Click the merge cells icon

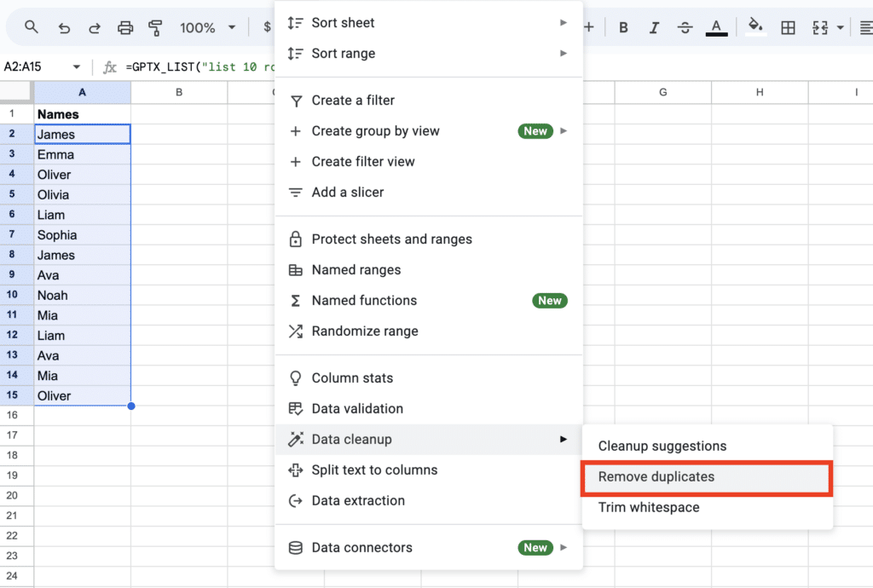coord(820,27)
